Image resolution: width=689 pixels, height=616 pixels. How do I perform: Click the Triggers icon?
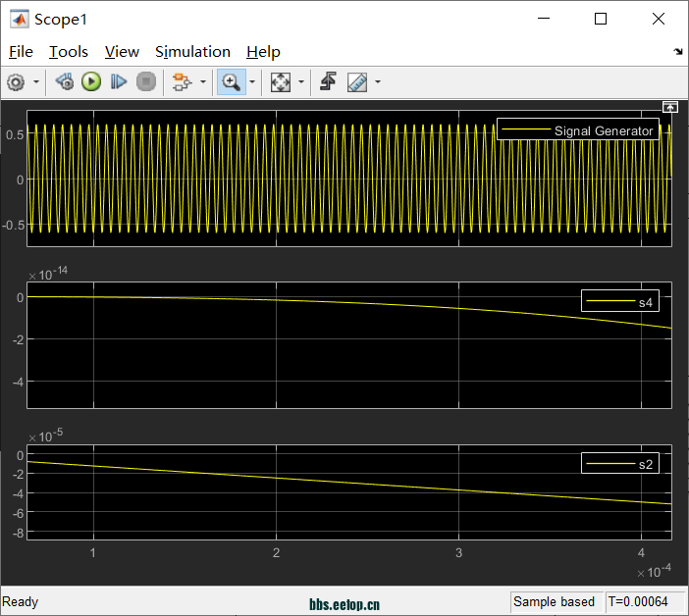(x=328, y=82)
